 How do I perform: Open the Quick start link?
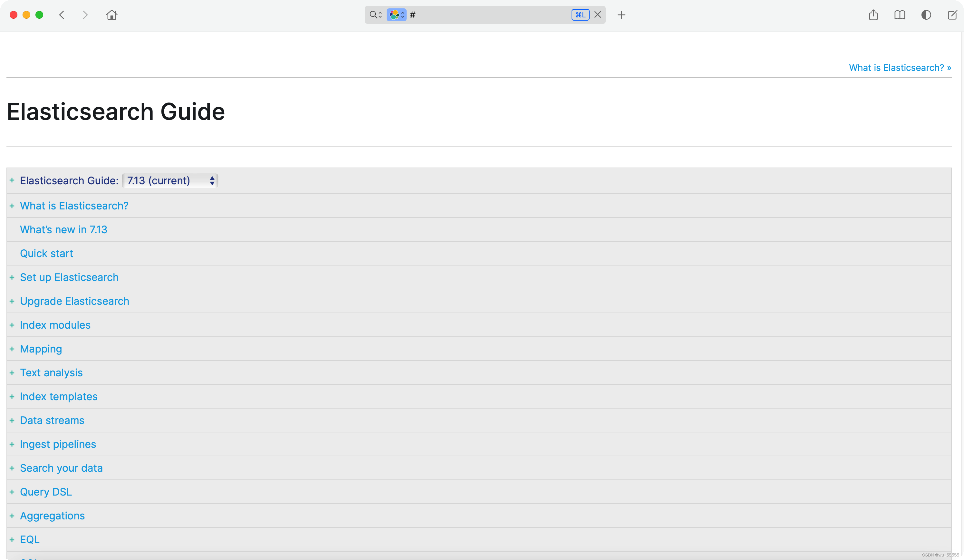pos(46,253)
